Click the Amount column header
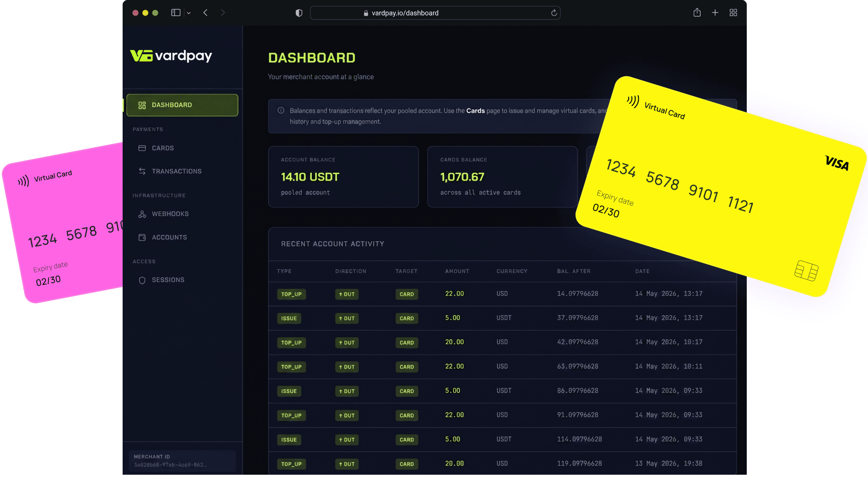This screenshot has width=868, height=477. pos(457,271)
